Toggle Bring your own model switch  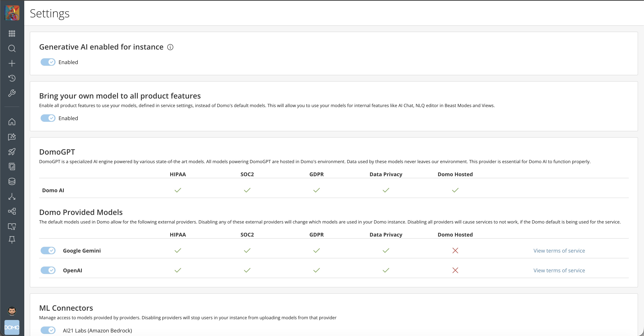tap(48, 118)
